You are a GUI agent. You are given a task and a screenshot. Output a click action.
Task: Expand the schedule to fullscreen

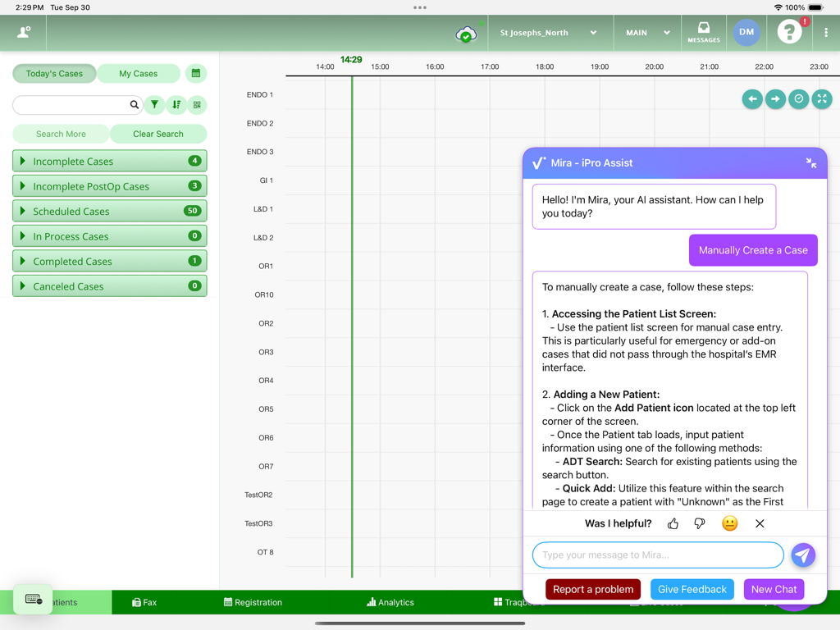(x=821, y=98)
